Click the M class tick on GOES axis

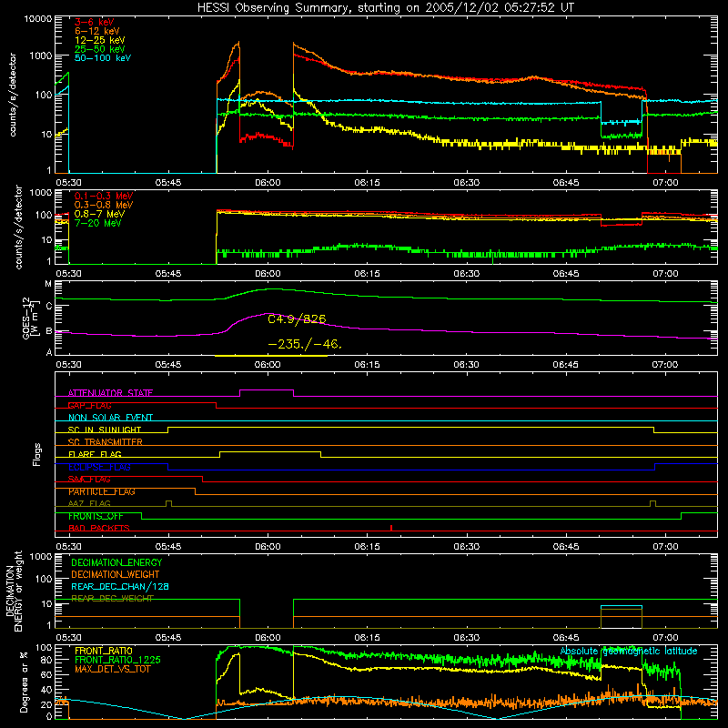point(48,284)
